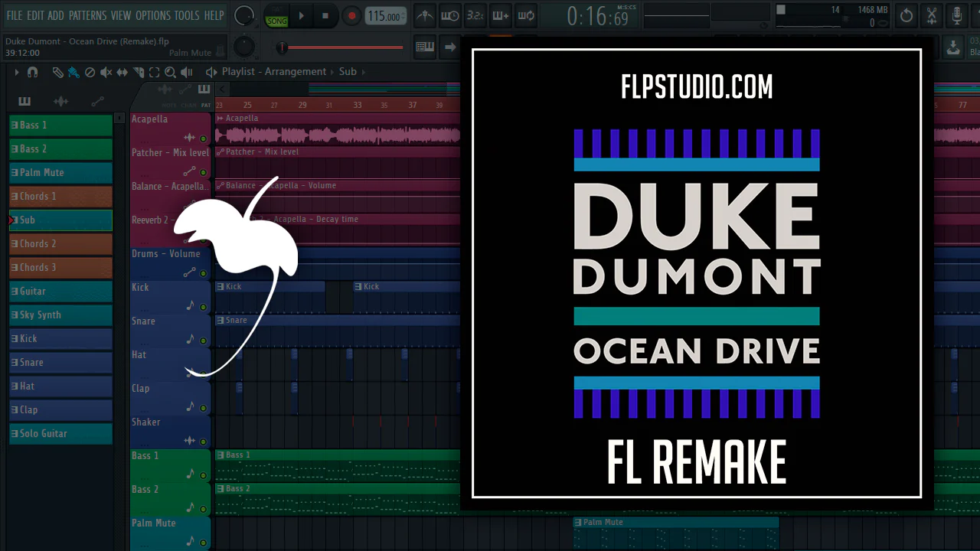Open the playlist options arrow menu
This screenshot has height=551, width=980.
coord(16,72)
